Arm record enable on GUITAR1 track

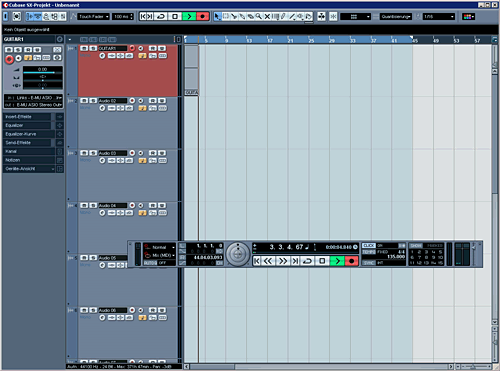tap(132, 48)
